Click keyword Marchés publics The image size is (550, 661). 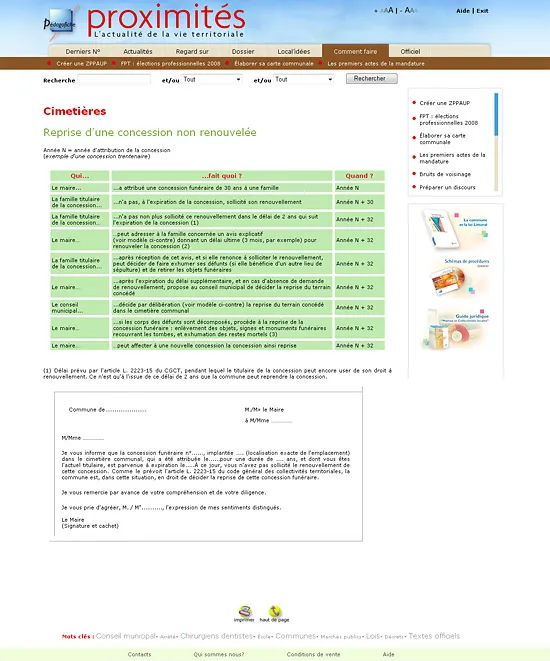pos(341,637)
